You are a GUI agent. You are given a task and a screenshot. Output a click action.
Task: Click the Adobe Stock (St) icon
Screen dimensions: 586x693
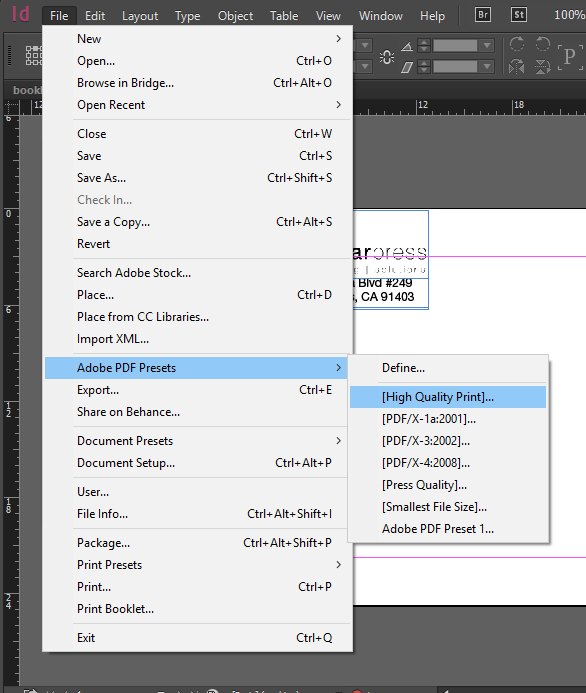click(519, 15)
